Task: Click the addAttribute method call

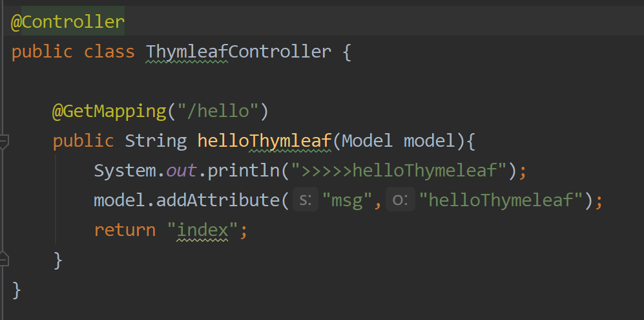Action: click(x=218, y=200)
